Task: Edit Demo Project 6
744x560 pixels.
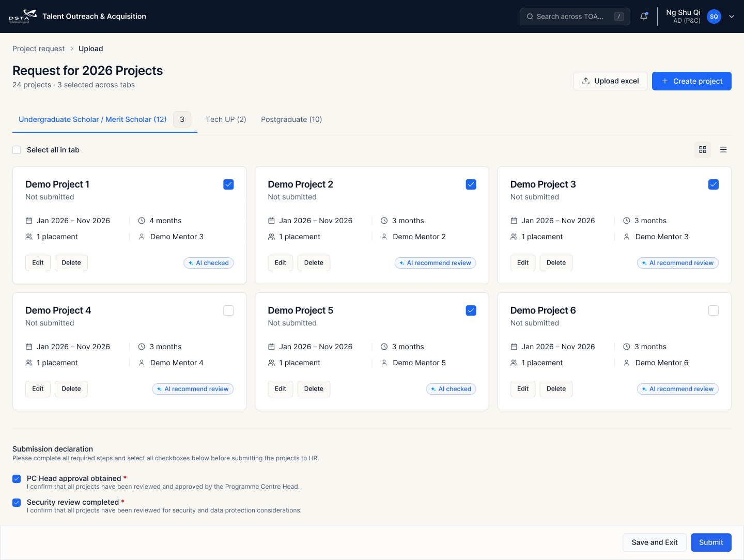Action: click(523, 389)
